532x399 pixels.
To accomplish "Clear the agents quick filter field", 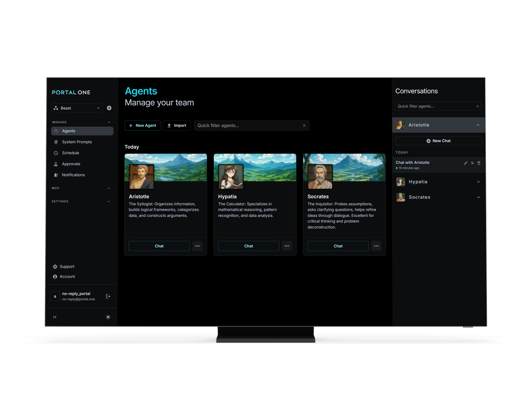I will pos(304,125).
